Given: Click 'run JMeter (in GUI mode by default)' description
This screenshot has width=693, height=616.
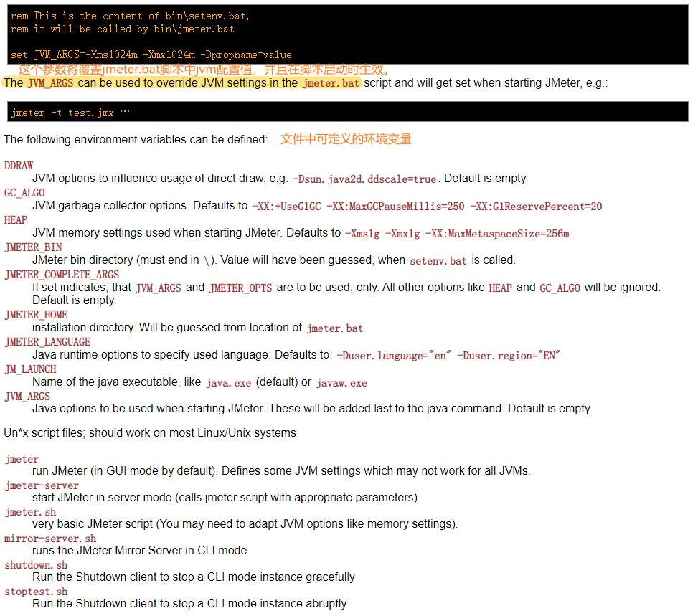Looking at the screenshot, I should [x=281, y=471].
